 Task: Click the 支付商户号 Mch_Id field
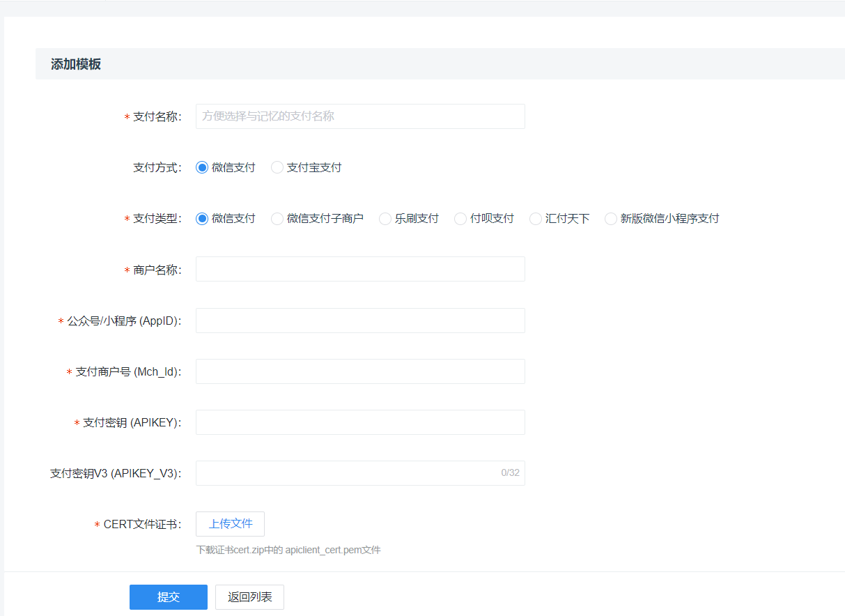[x=359, y=371]
